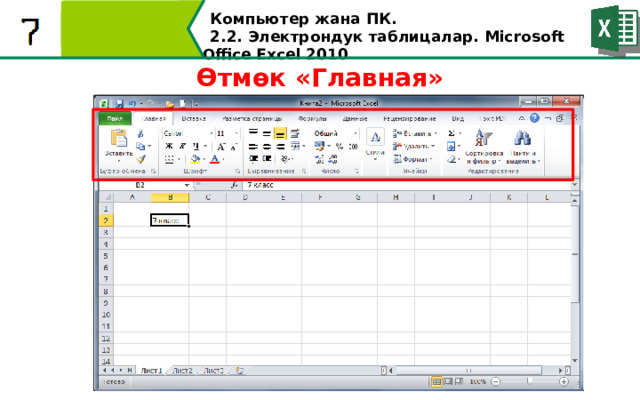Click the Merge and Center icon
Image resolution: width=640 pixels, height=400 pixels.
pos(295,146)
